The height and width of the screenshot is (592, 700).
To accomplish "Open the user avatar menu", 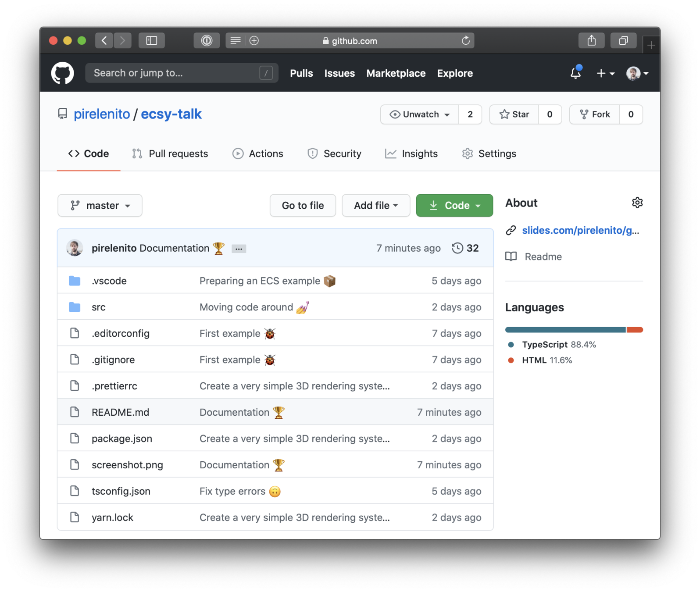I will click(637, 73).
